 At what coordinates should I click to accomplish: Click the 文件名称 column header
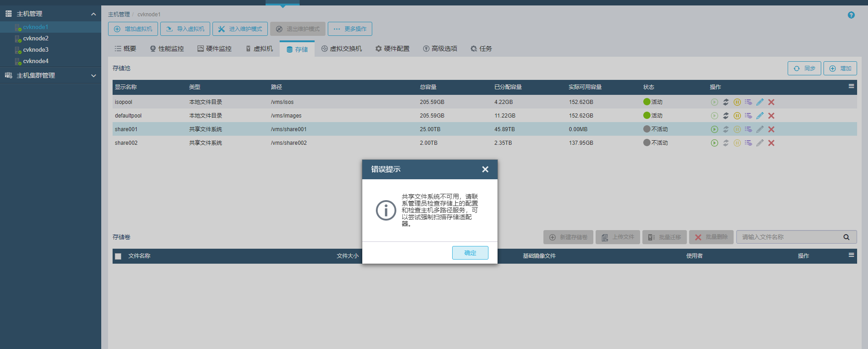tap(139, 256)
